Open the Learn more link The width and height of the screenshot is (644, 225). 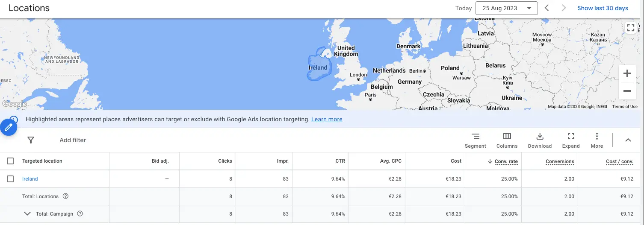click(x=327, y=119)
